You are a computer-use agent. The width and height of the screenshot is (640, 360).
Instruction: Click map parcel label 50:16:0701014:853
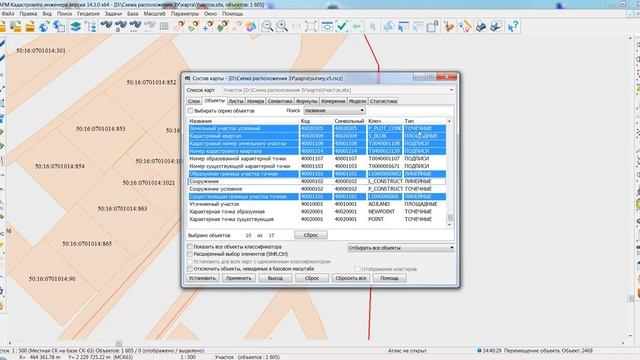(101, 129)
